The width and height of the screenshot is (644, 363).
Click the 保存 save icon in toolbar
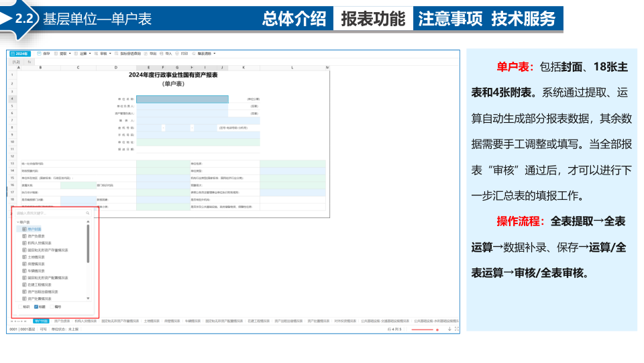(x=39, y=54)
